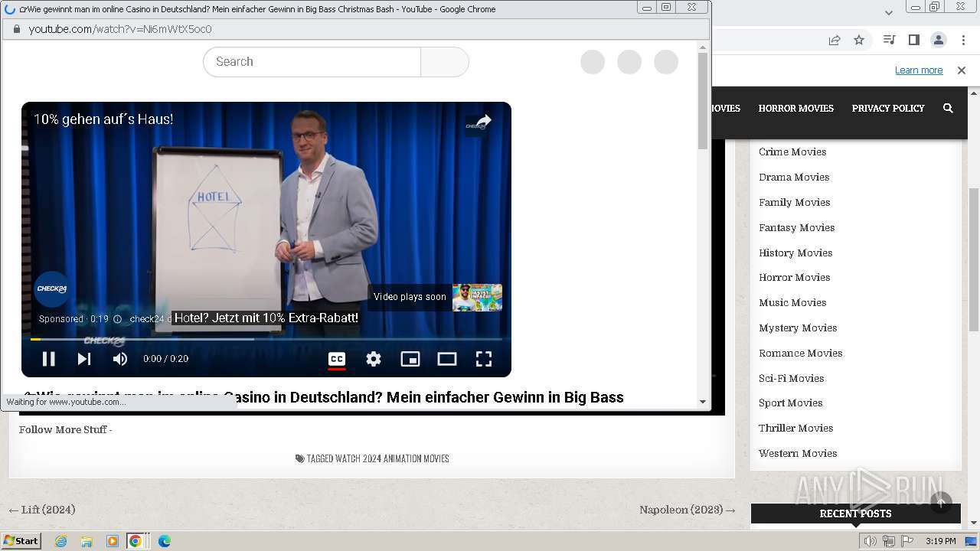Viewport: 980px width, 551px height.
Task: Open Chrome three-dot menu
Action: [963, 40]
